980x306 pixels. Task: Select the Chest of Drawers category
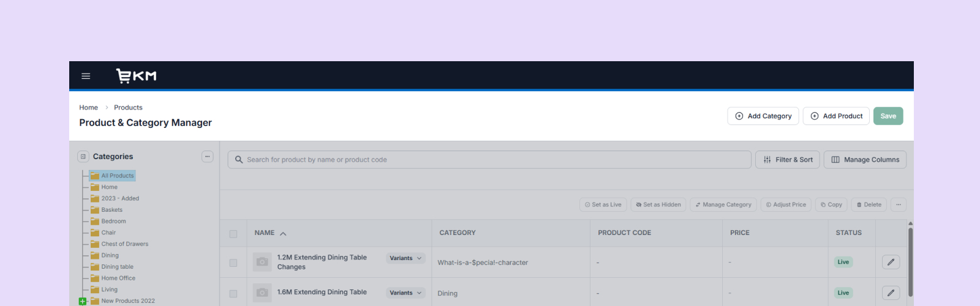[119, 244]
